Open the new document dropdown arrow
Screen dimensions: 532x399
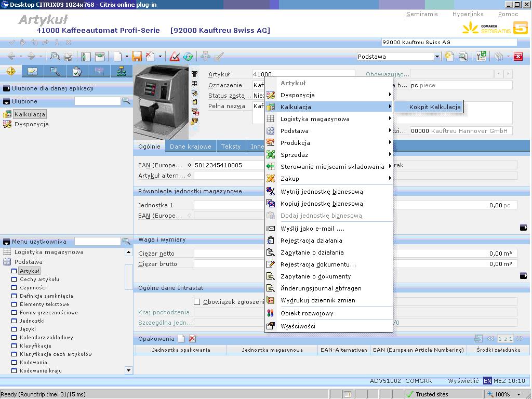tap(127, 56)
